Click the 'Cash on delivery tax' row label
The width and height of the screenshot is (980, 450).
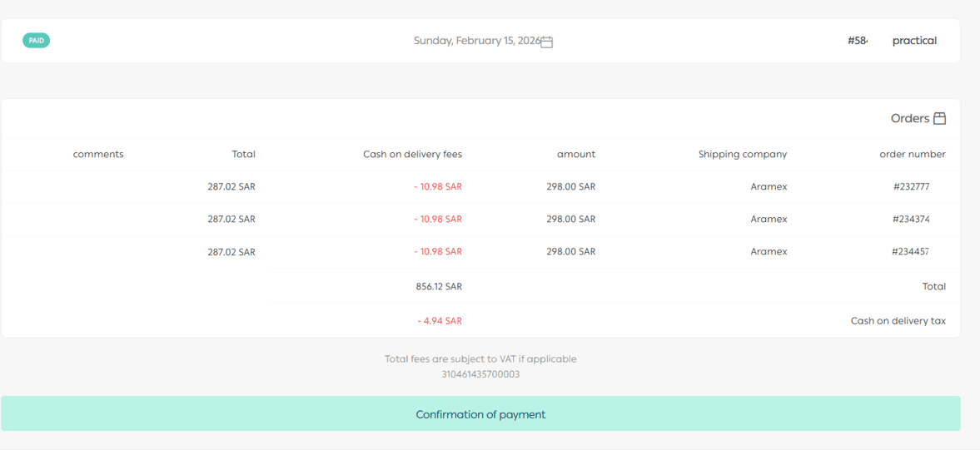[898, 321]
